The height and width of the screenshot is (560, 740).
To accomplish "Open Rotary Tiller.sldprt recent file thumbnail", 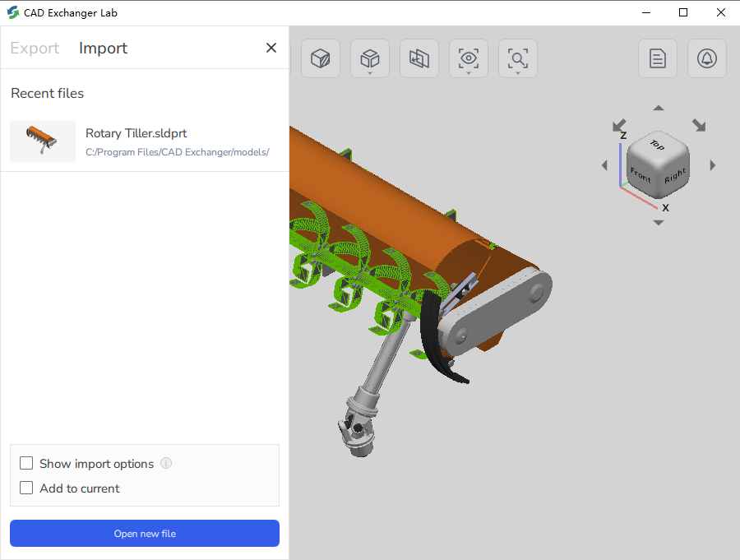I will (x=43, y=141).
